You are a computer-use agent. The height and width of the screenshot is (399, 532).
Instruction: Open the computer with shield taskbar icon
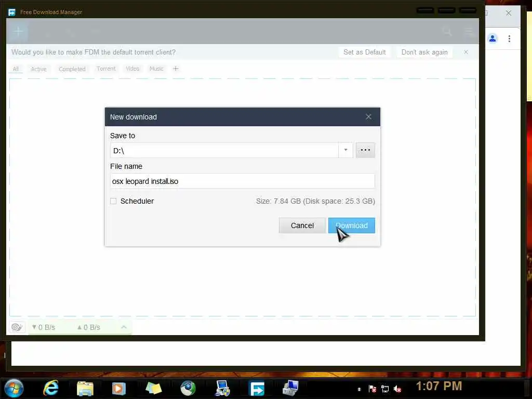[222, 389]
